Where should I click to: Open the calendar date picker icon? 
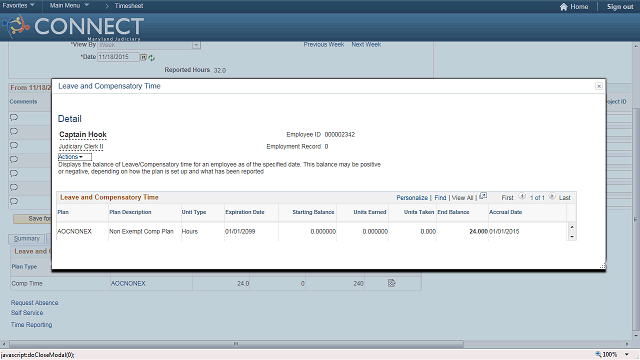pos(143,57)
